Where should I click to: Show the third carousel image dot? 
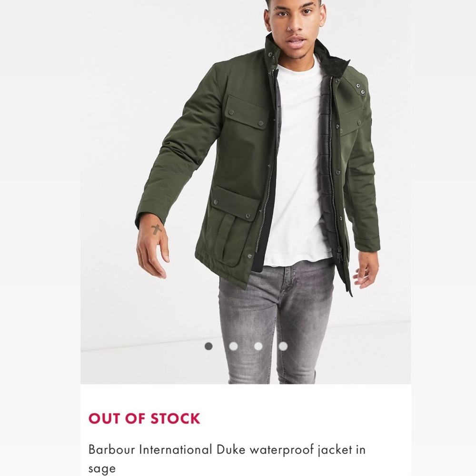coord(258,346)
